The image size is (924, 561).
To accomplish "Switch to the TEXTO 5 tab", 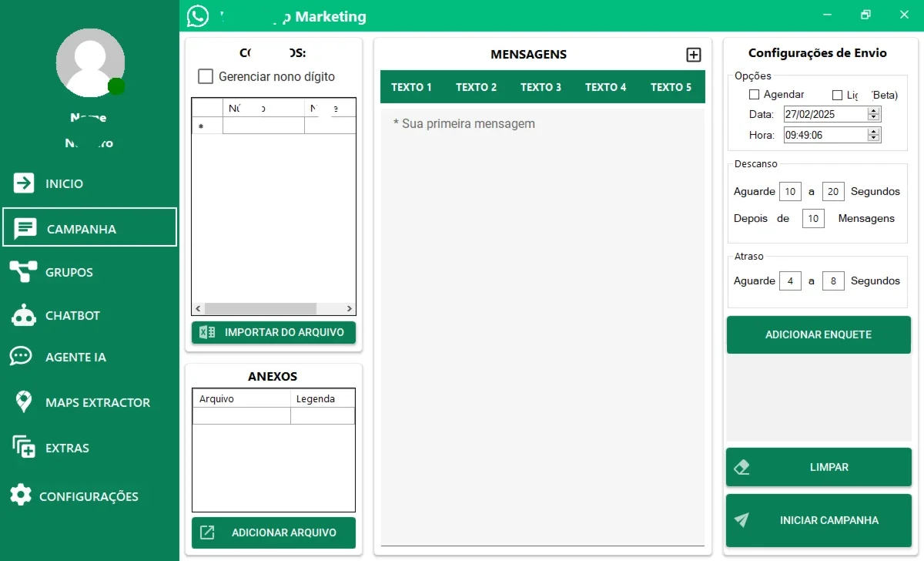I will point(671,87).
